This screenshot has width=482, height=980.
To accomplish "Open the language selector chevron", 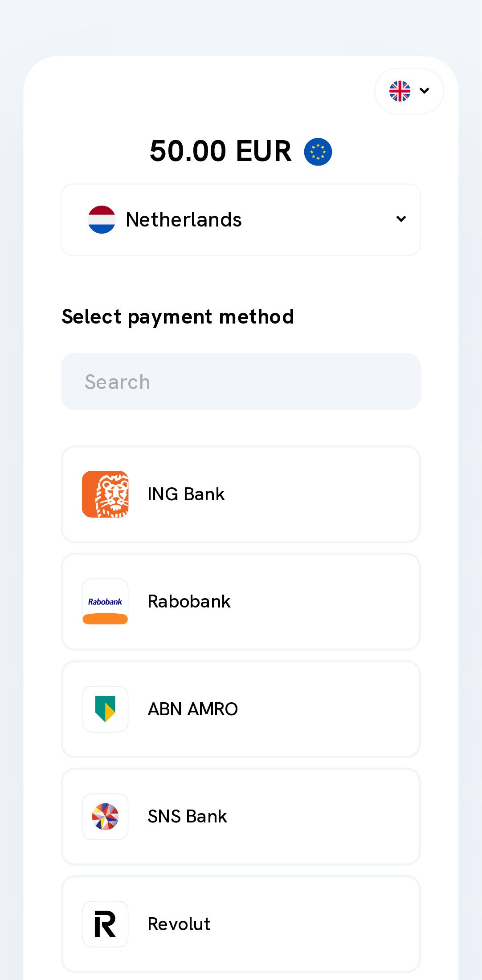I will (425, 91).
